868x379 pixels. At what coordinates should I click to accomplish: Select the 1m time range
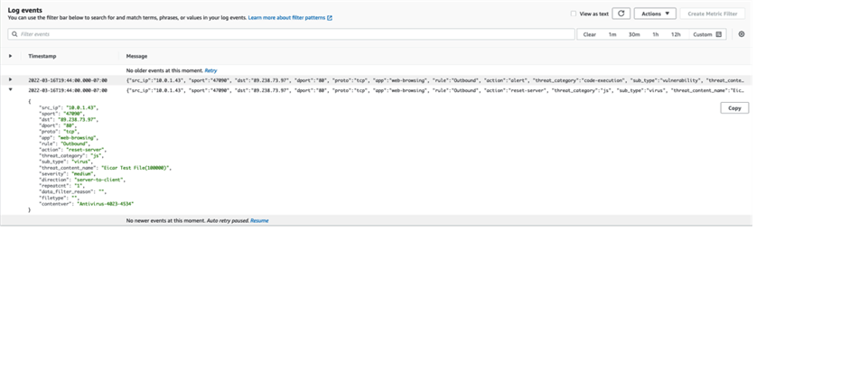coord(611,34)
